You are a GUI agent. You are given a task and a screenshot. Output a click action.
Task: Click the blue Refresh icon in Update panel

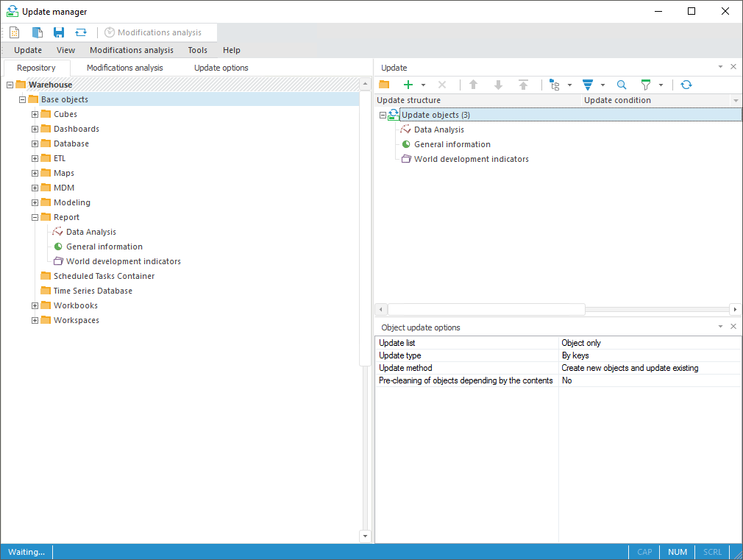point(686,85)
